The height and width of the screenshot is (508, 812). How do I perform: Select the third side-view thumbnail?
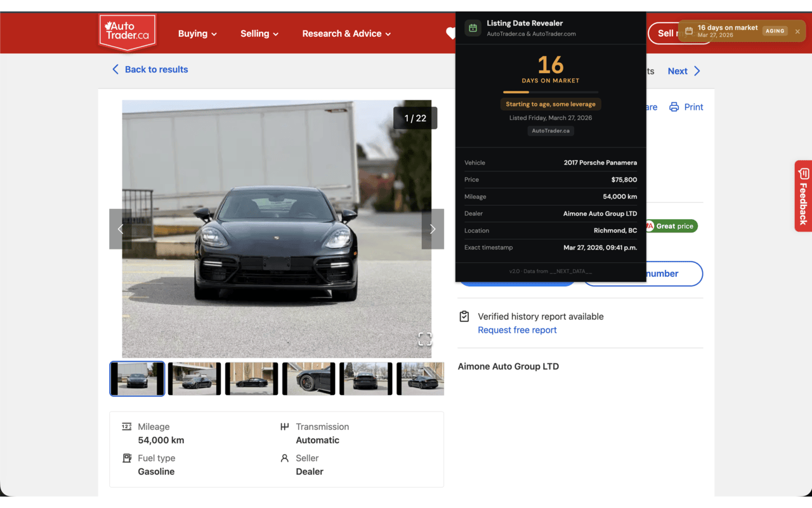[x=251, y=378]
